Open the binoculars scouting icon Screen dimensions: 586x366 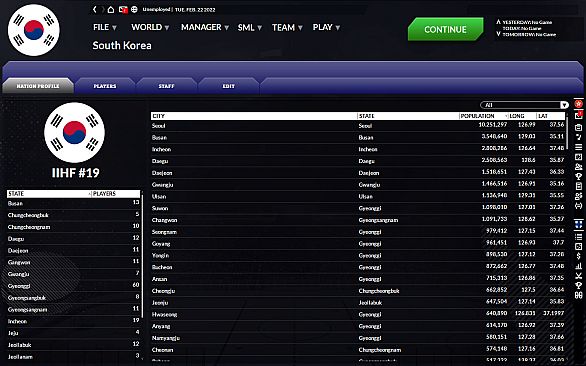click(579, 295)
